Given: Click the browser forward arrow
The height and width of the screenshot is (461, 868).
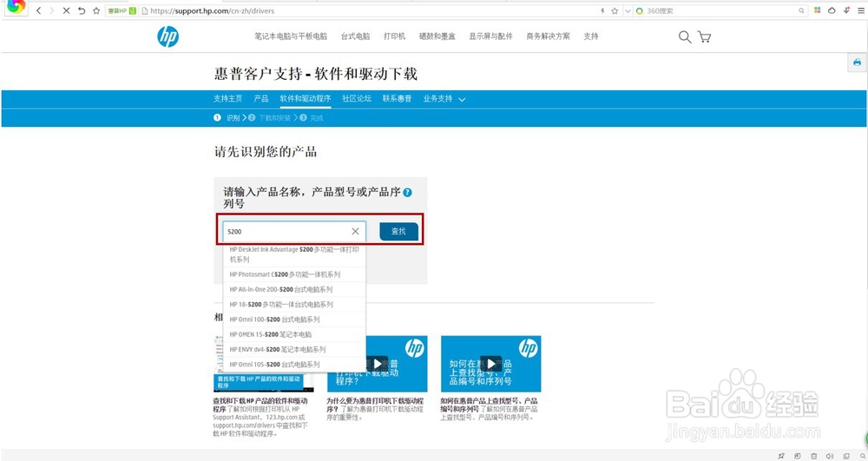Looking at the screenshot, I should click(52, 10).
